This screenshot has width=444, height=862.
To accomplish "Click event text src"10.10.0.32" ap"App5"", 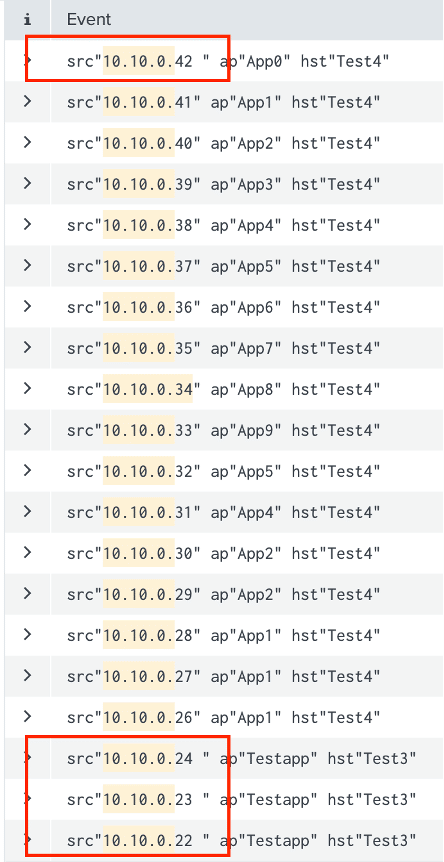I will (224, 471).
